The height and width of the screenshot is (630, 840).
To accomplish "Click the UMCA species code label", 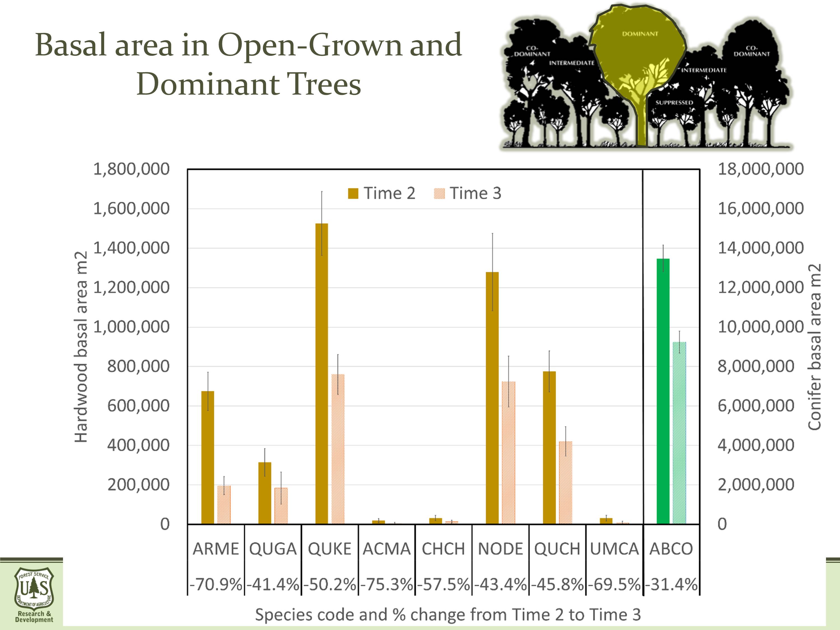I will 614,549.
